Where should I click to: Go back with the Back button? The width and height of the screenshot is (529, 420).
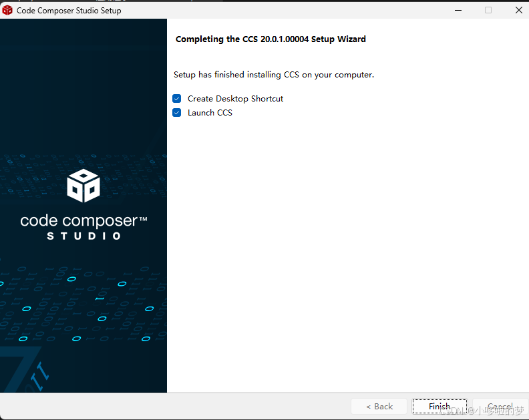379,406
